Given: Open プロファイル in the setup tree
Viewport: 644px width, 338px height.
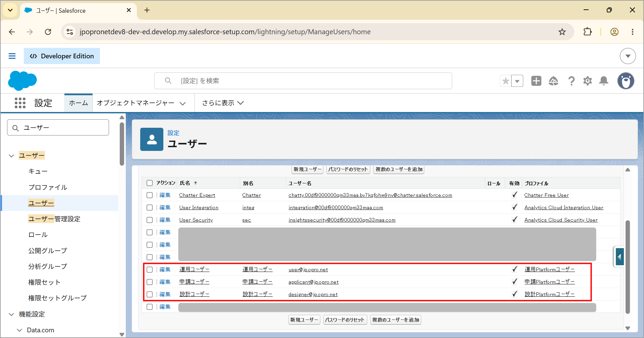Looking at the screenshot, I should click(48, 187).
